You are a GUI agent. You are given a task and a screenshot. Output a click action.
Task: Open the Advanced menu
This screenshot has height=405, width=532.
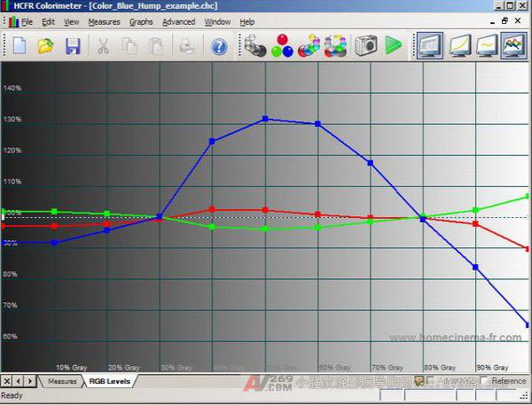pos(178,21)
